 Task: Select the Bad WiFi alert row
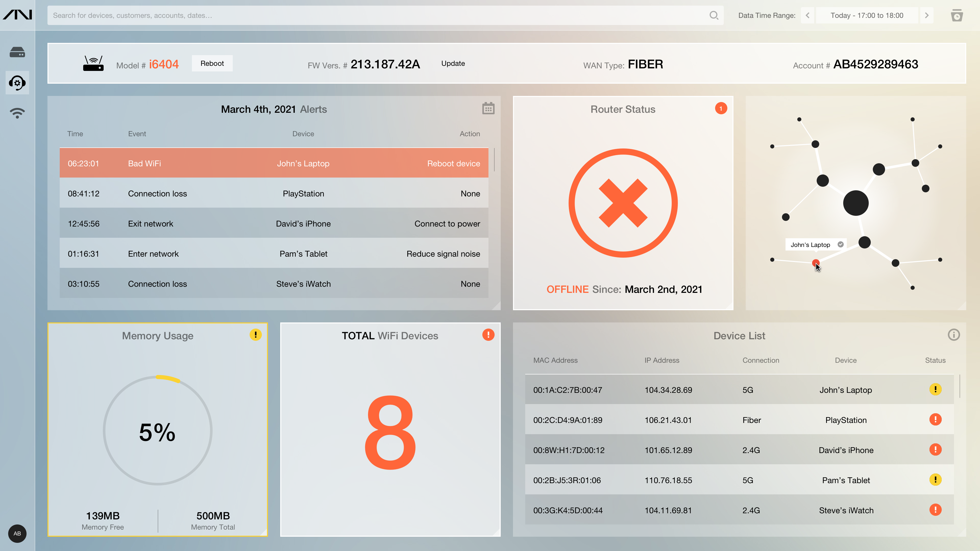click(274, 164)
